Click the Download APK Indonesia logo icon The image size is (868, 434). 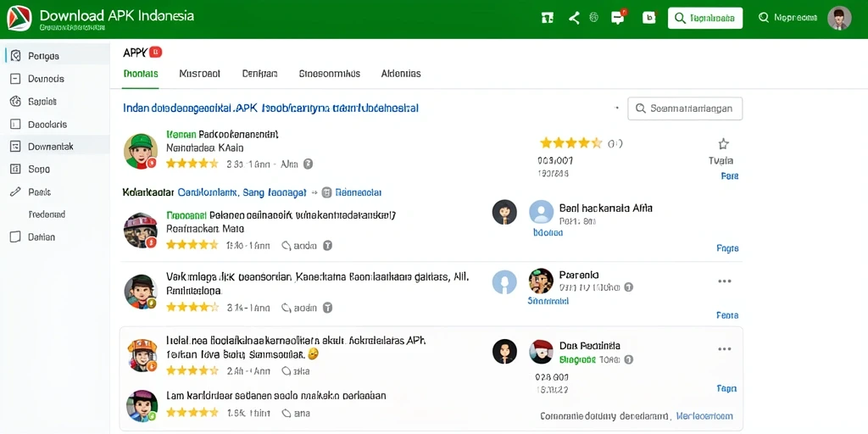pos(19,18)
